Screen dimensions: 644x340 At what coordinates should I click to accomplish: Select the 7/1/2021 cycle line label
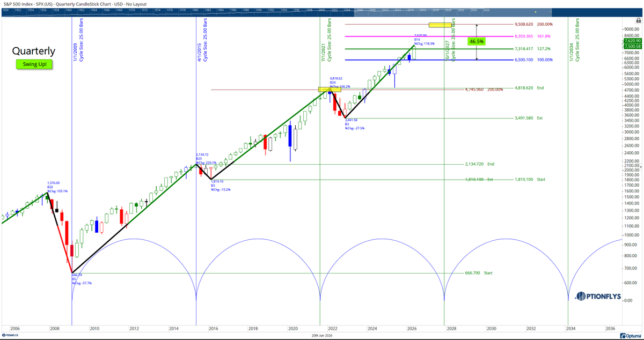click(x=327, y=39)
